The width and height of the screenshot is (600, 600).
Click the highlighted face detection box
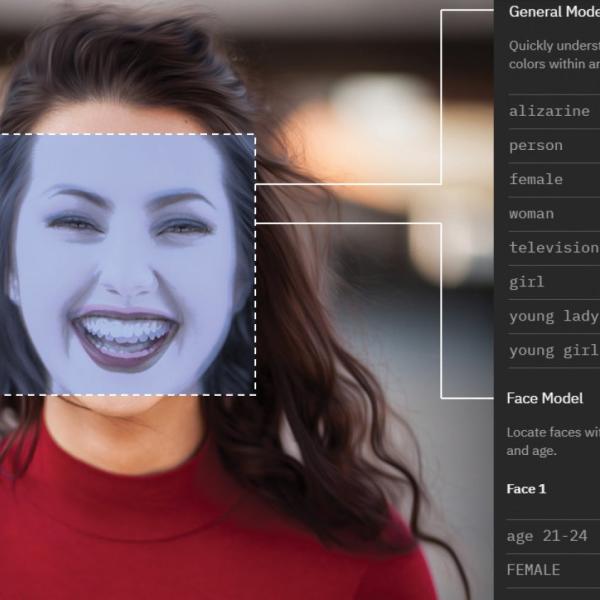[x=127, y=264]
